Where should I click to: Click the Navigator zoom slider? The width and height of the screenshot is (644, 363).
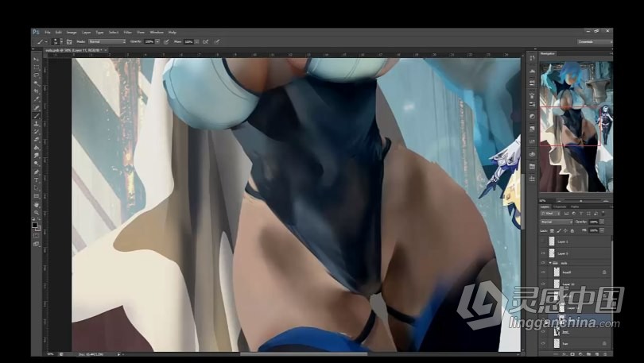[x=581, y=201]
